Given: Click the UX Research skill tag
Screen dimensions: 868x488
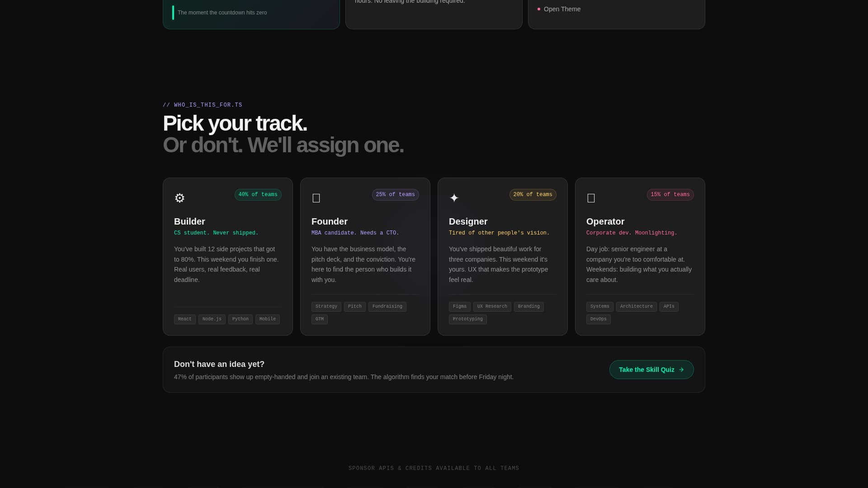Looking at the screenshot, I should coord(492,307).
